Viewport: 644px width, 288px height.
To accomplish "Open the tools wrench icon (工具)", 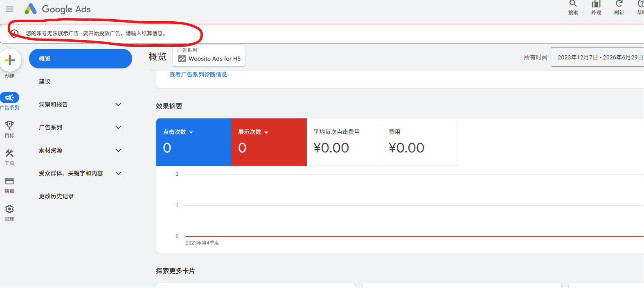I will 9,153.
